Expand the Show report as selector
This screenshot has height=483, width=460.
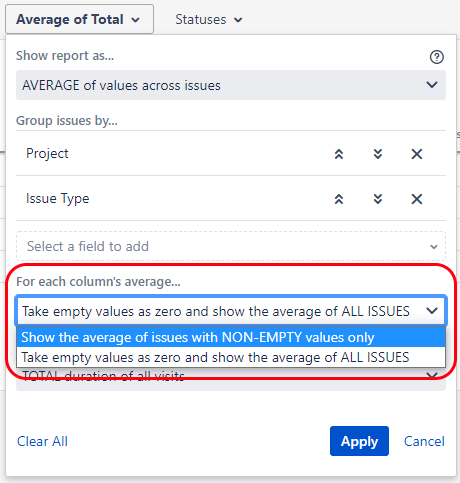tap(231, 85)
